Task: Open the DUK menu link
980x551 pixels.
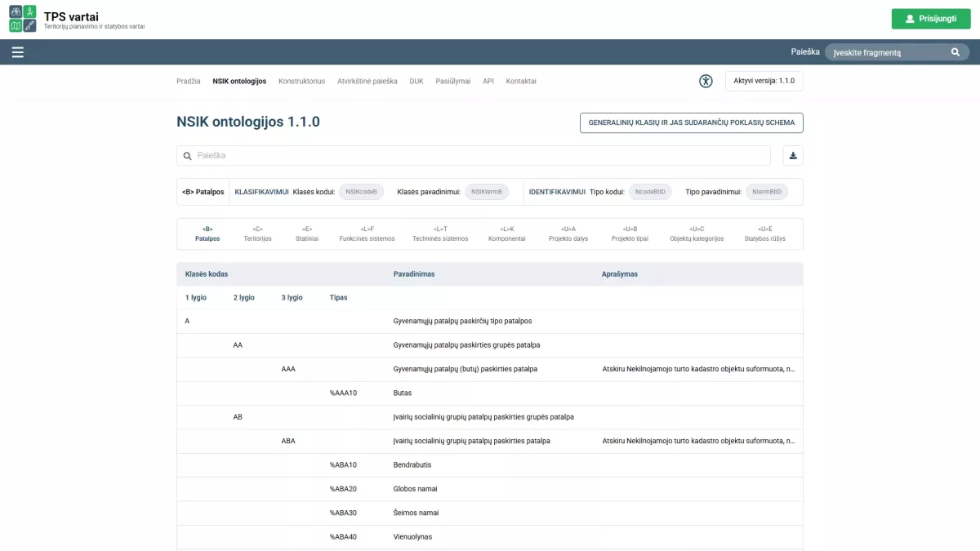Action: [x=416, y=82]
